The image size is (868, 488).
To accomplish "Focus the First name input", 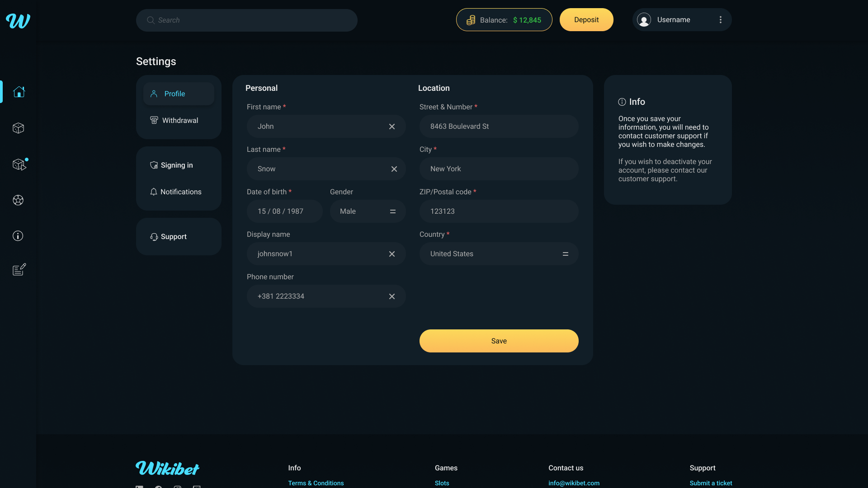I will pyautogui.click(x=326, y=127).
